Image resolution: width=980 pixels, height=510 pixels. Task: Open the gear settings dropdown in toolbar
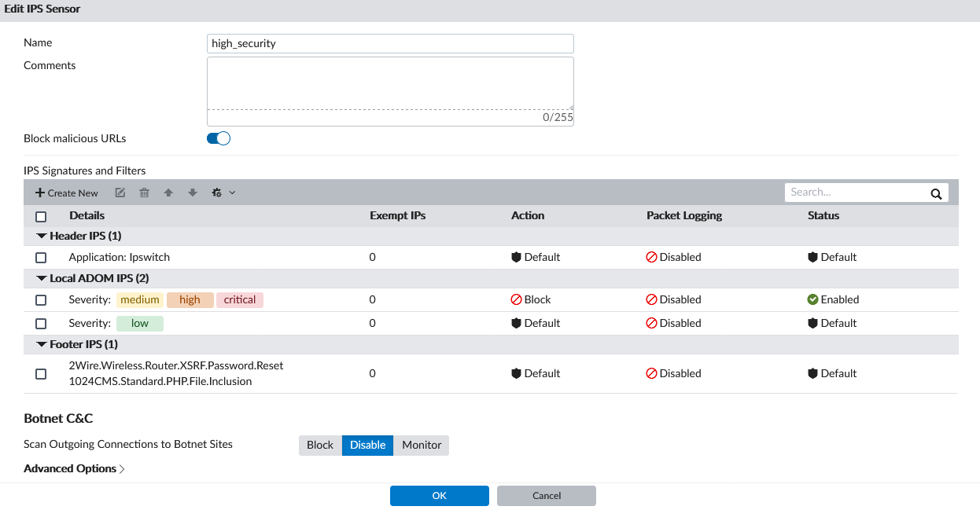[x=223, y=193]
